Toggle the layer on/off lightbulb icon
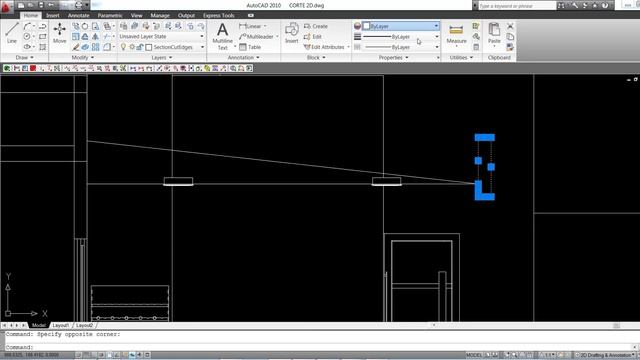This screenshot has height=360, width=640. pos(123,47)
